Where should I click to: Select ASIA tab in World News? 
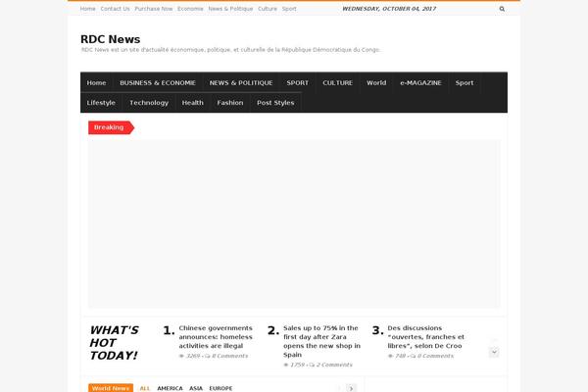tap(196, 389)
